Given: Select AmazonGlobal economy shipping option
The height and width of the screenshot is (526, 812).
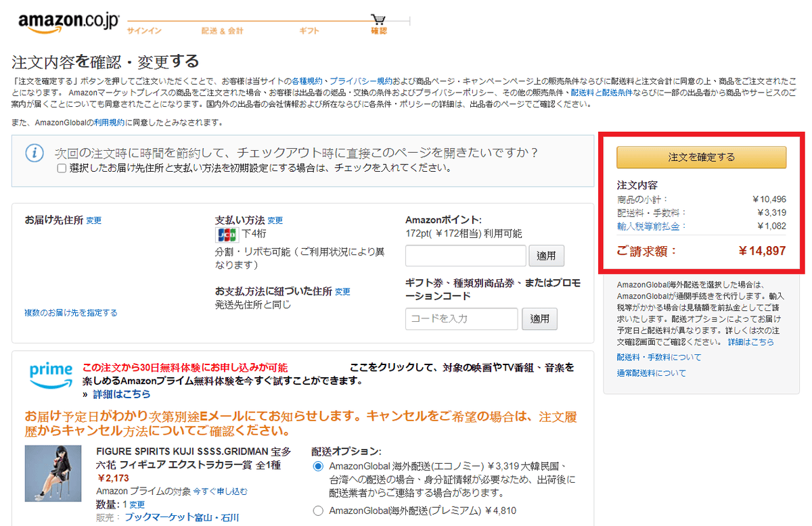Looking at the screenshot, I should click(x=318, y=467).
